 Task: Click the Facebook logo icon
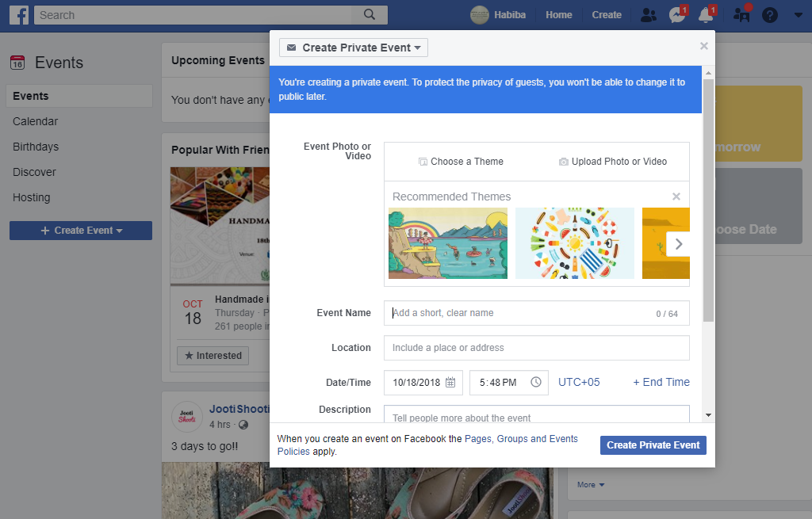[x=19, y=15]
